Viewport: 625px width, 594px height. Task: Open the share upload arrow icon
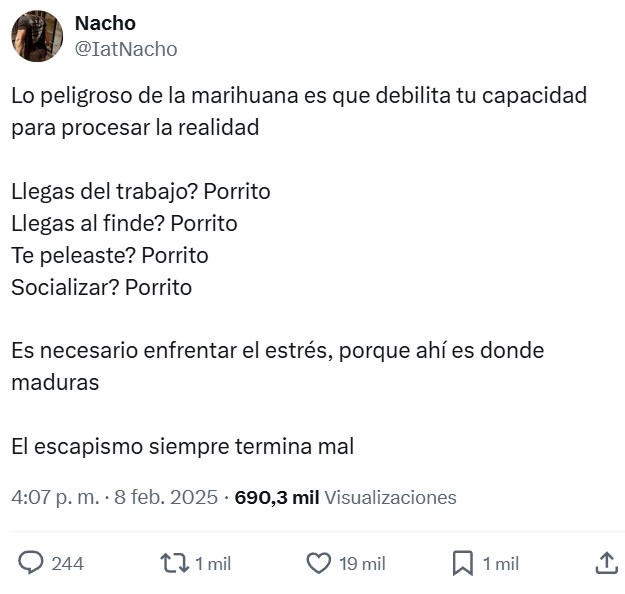pyautogui.click(x=606, y=563)
